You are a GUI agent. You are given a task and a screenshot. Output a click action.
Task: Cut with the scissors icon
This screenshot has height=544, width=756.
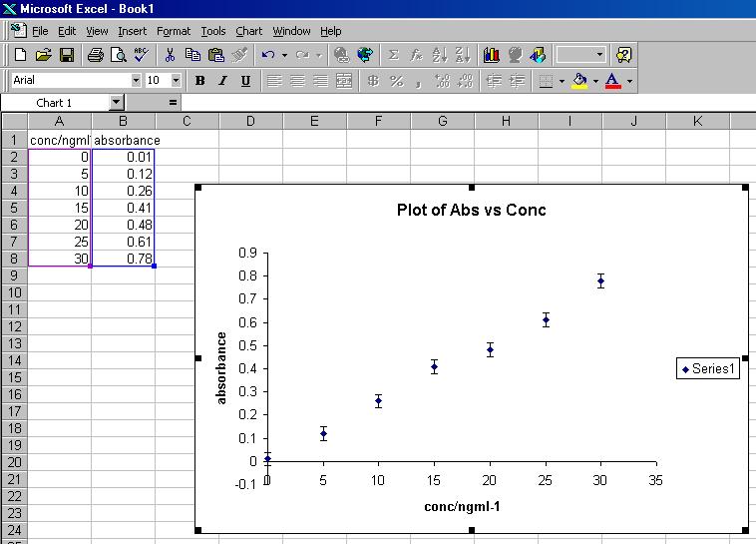170,55
